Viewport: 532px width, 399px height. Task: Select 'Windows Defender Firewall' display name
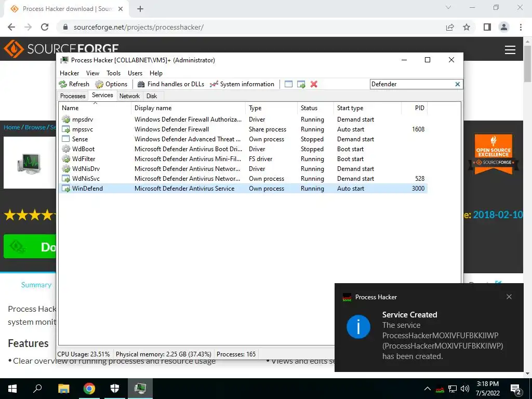point(171,129)
